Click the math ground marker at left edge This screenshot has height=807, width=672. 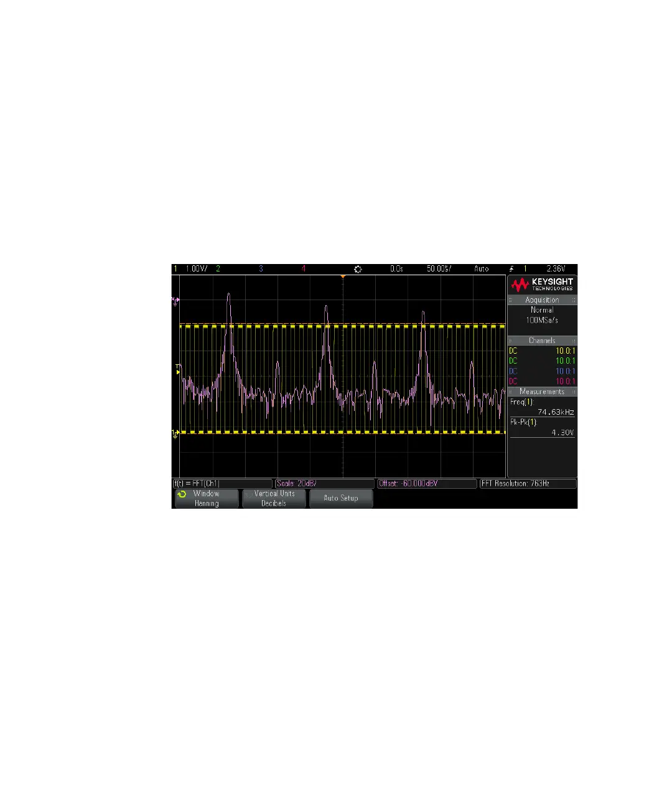175,301
